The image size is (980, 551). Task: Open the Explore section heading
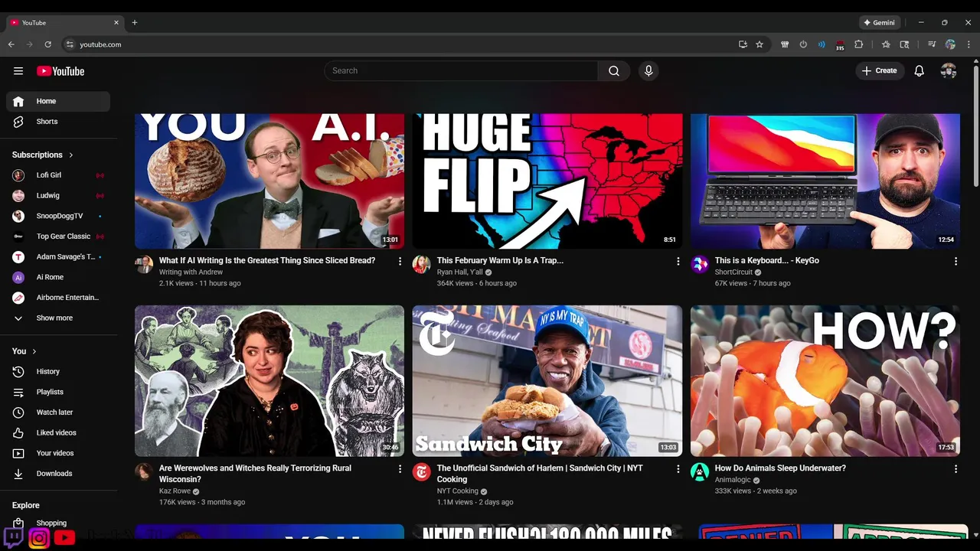coord(26,505)
